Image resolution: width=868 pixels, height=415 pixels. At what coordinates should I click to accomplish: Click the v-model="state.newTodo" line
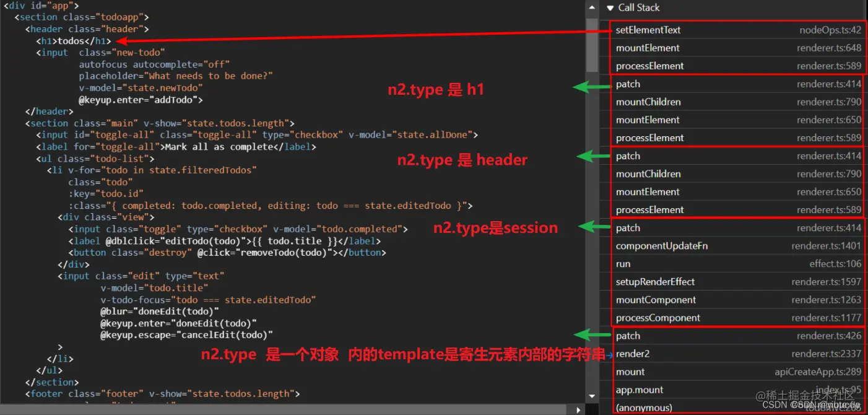141,88
